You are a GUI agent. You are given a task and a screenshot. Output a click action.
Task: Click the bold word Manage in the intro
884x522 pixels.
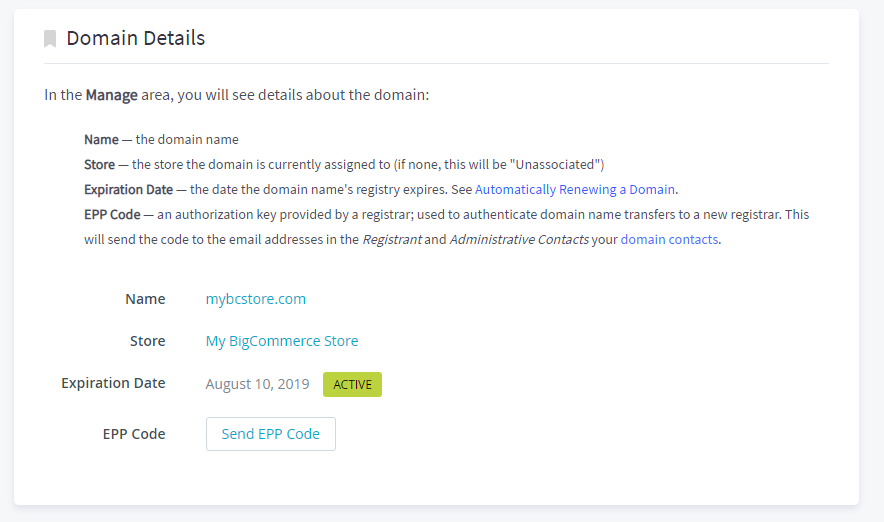coord(112,95)
